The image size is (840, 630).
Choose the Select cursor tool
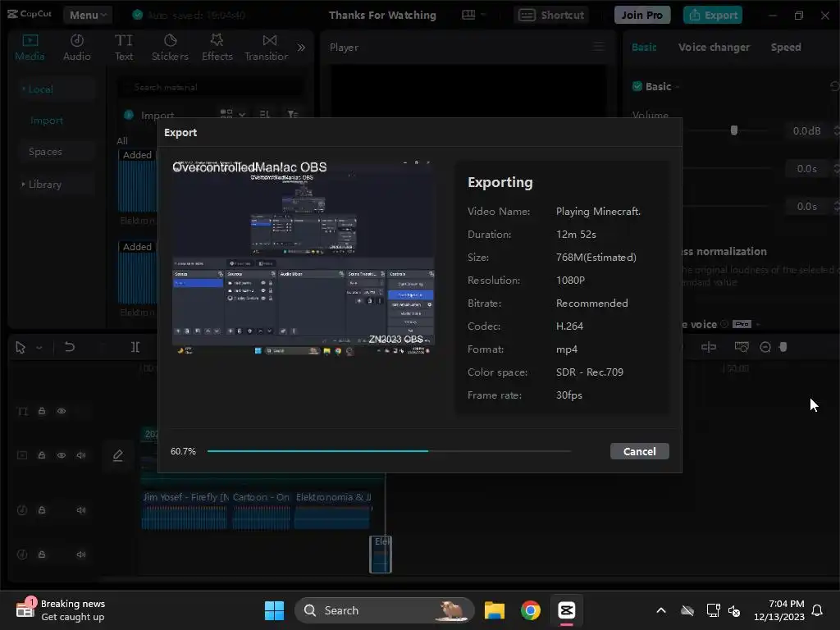click(21, 347)
